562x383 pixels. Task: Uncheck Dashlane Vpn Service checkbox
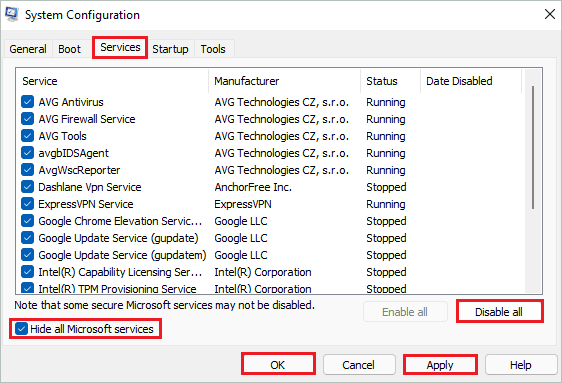pos(28,187)
